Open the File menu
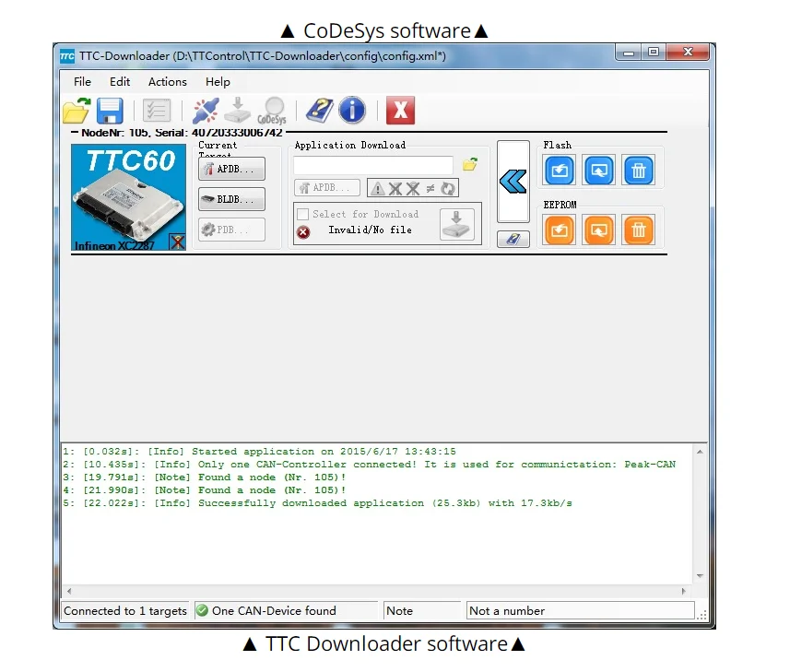Viewport: 790px width, 672px height. pyautogui.click(x=82, y=82)
